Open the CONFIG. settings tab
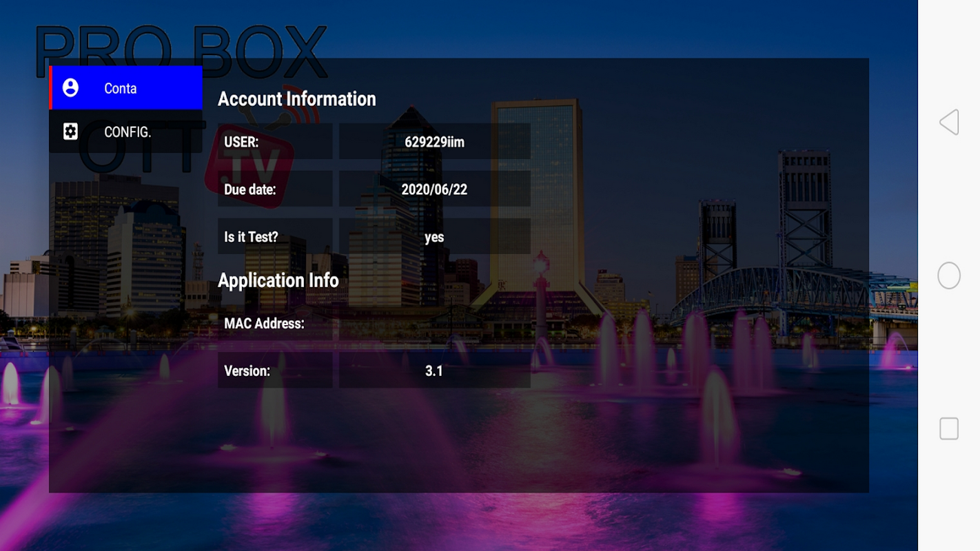Viewport: 980px width, 551px height. tap(126, 132)
